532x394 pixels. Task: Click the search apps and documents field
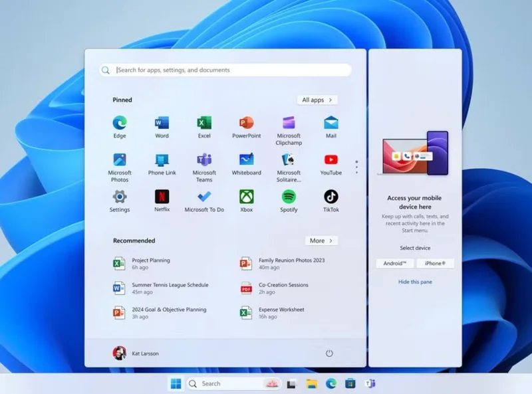point(226,70)
